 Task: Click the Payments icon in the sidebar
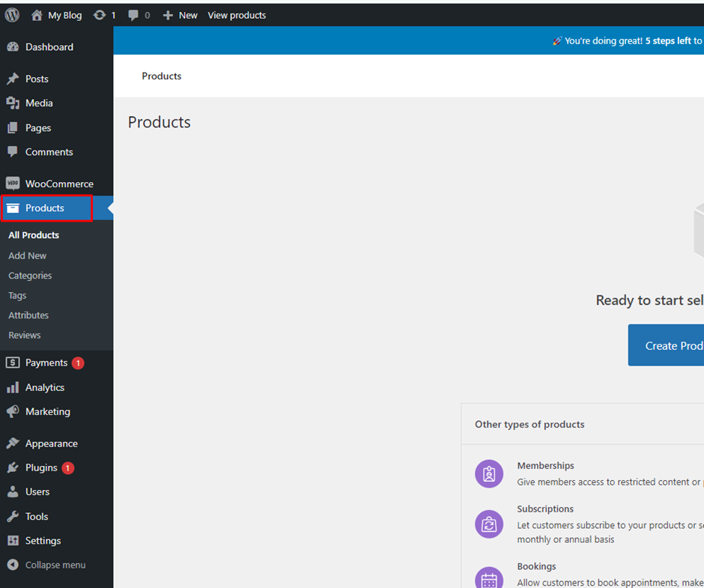pyautogui.click(x=12, y=363)
